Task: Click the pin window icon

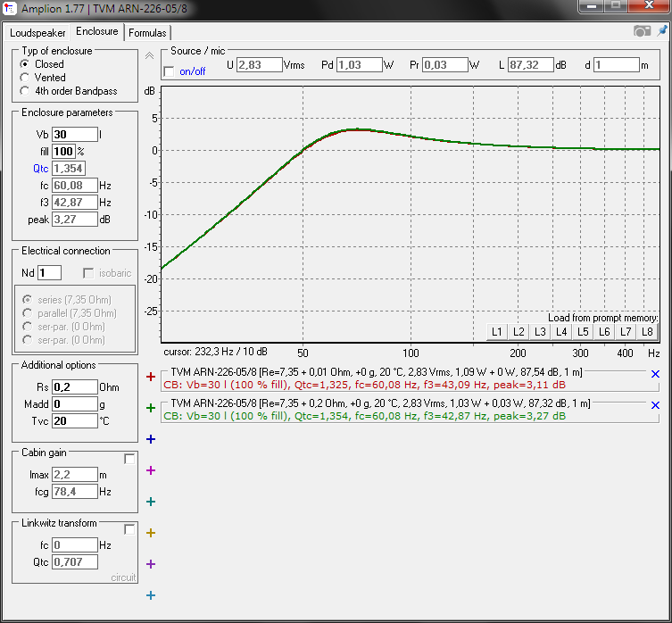Action: pos(662,31)
